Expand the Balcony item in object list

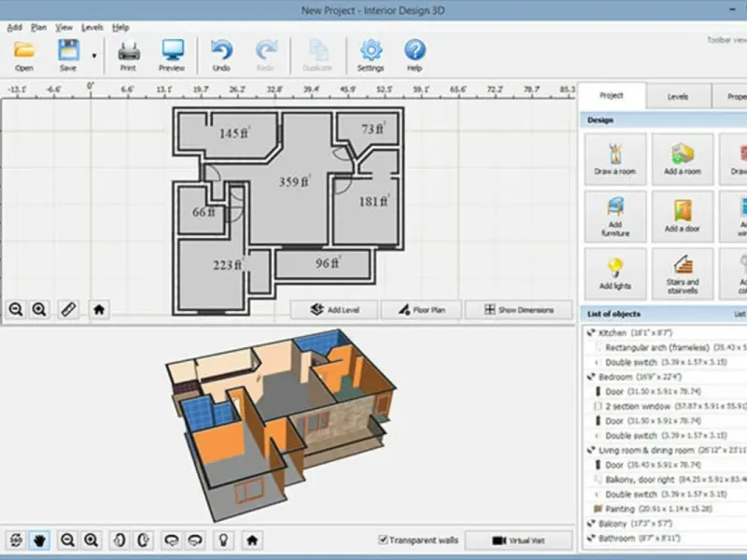tap(591, 524)
